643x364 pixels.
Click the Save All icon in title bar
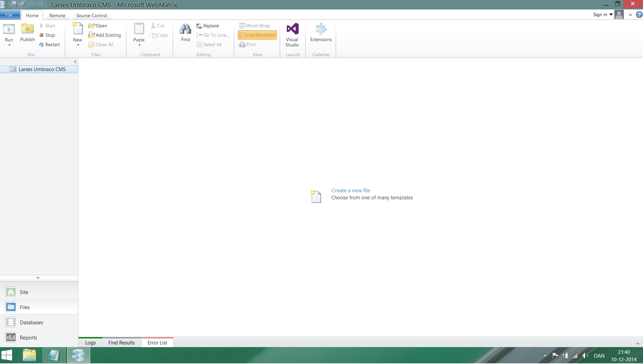tap(23, 4)
